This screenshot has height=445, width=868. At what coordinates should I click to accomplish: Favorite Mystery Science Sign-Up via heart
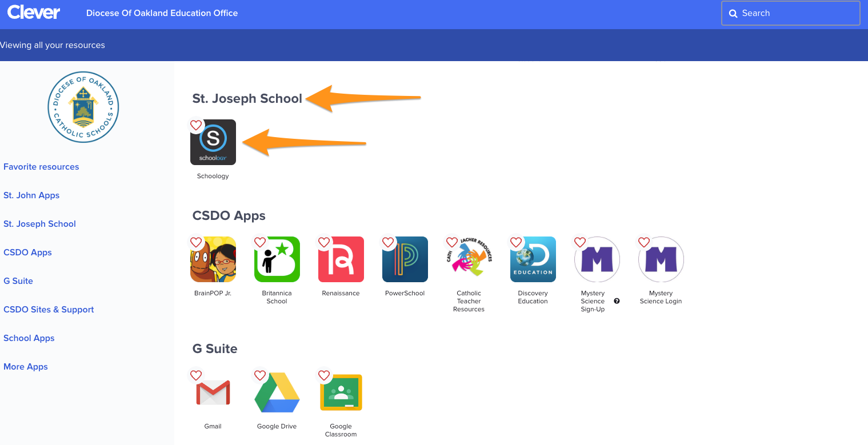click(580, 242)
